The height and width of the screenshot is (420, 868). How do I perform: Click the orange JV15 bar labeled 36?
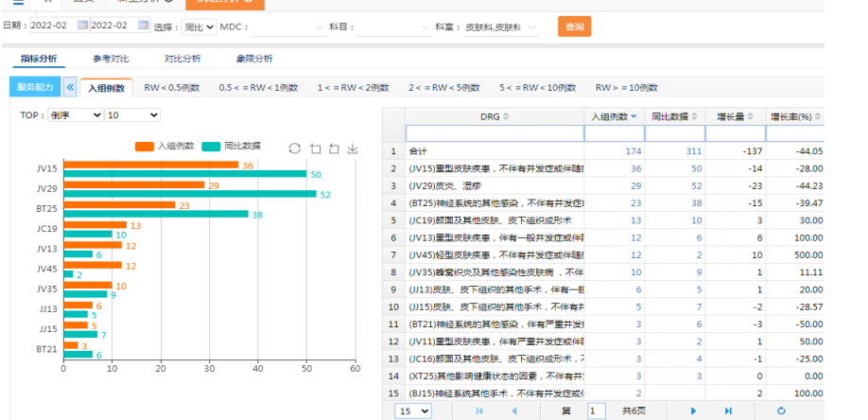pos(151,165)
